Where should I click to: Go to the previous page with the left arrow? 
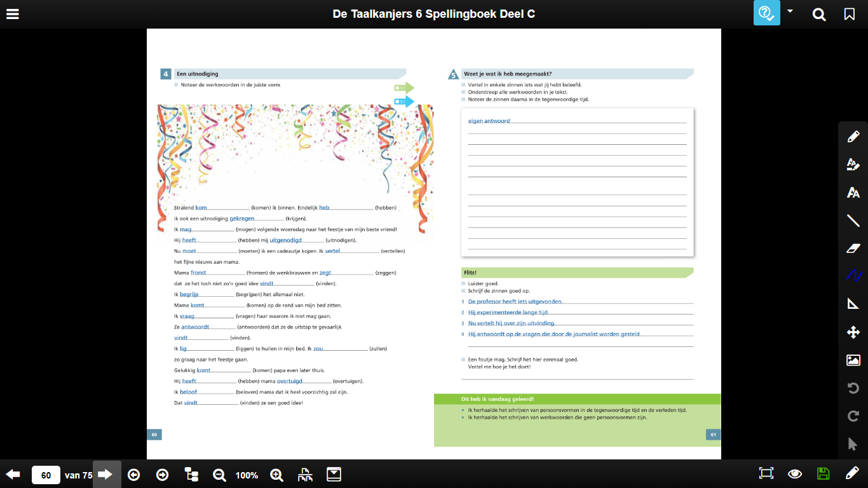(x=13, y=474)
